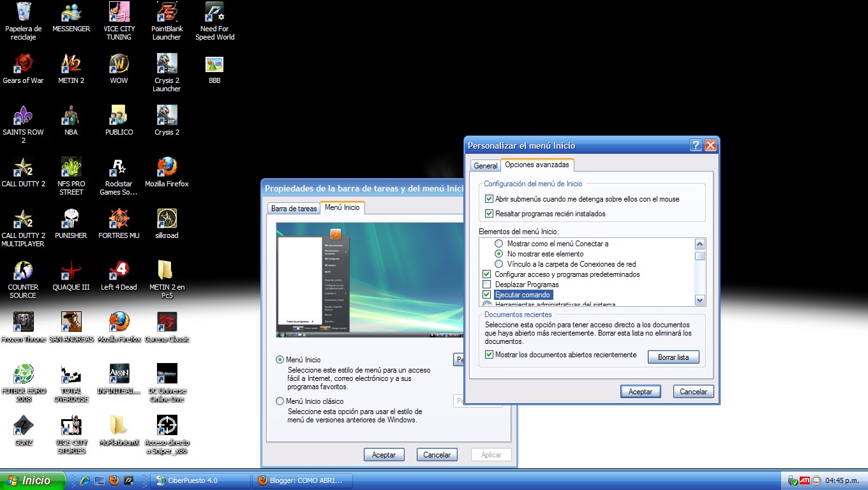Click Aceptar in Personalizar el menú Inicio
Image resolution: width=868 pixels, height=490 pixels.
coord(640,392)
